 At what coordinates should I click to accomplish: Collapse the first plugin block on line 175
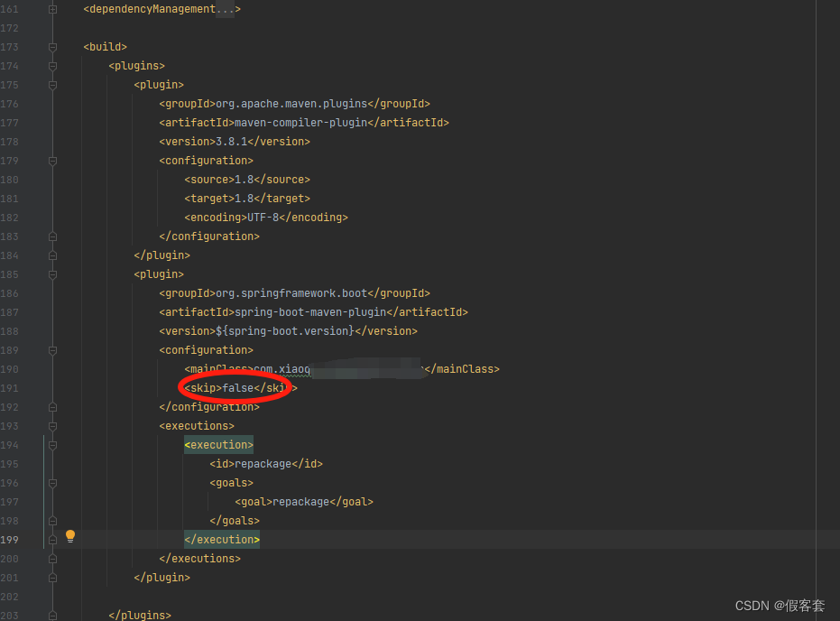[51, 84]
